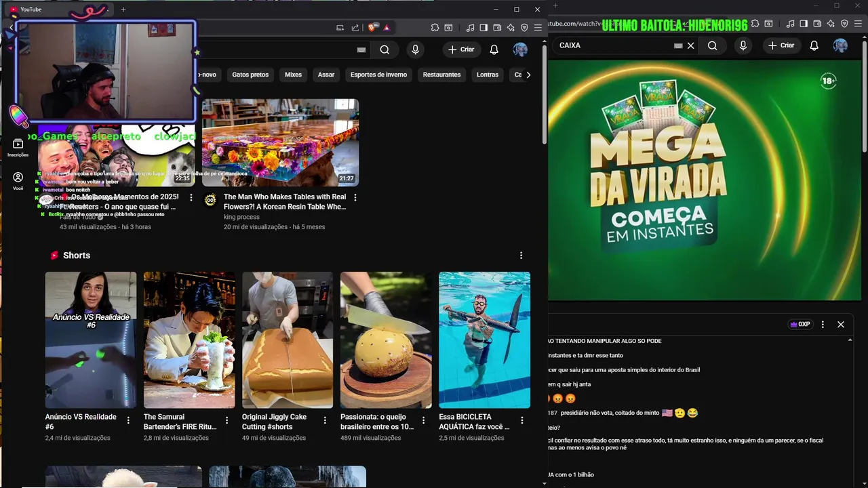Viewport: 868px width, 488px height.
Task: Open Brave Playlist music-note icon in left window
Action: click(x=470, y=28)
